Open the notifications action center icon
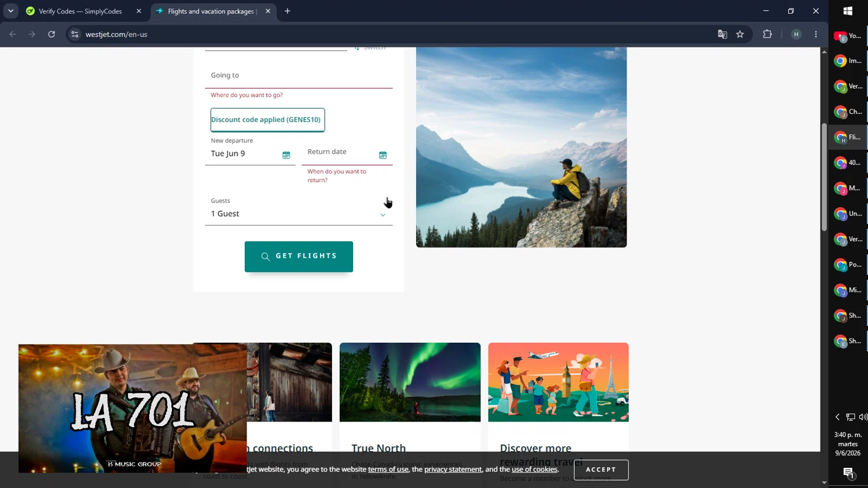The height and width of the screenshot is (488, 868). (848, 473)
